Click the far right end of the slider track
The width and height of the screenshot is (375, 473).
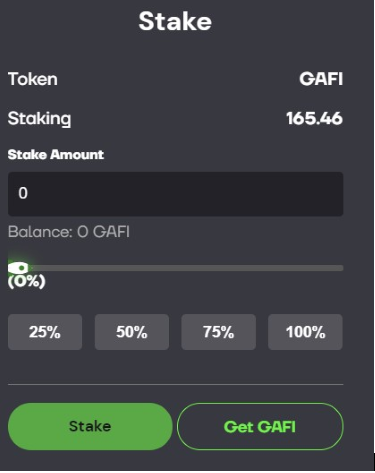pyautogui.click(x=341, y=268)
